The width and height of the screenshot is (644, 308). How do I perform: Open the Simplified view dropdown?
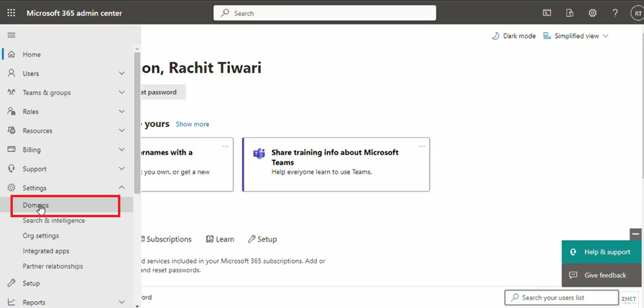tap(576, 36)
